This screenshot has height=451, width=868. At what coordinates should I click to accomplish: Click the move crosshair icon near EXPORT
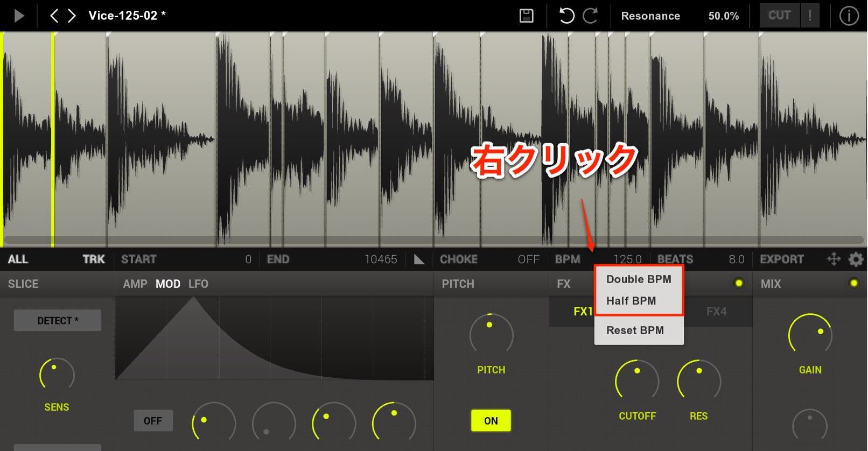[x=834, y=259]
